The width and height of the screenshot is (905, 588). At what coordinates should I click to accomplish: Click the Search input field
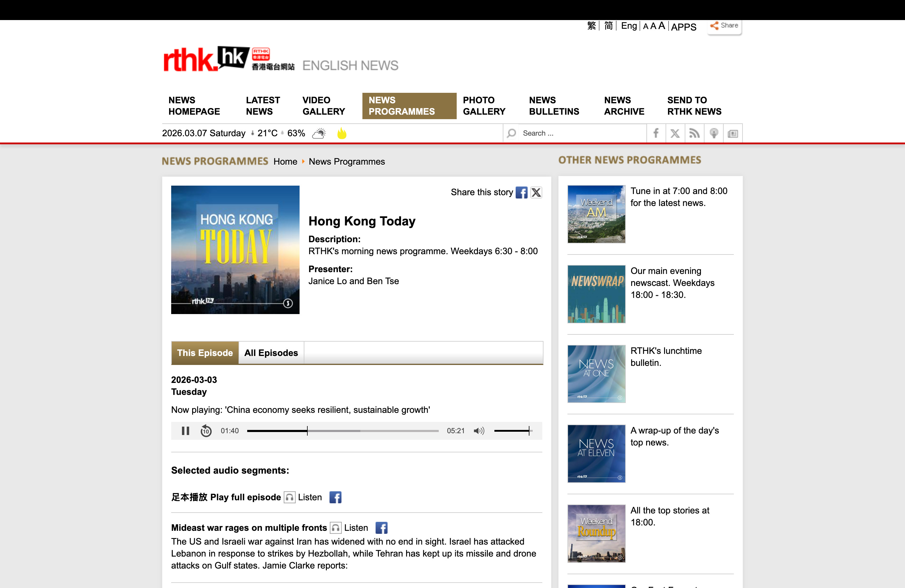pos(582,133)
